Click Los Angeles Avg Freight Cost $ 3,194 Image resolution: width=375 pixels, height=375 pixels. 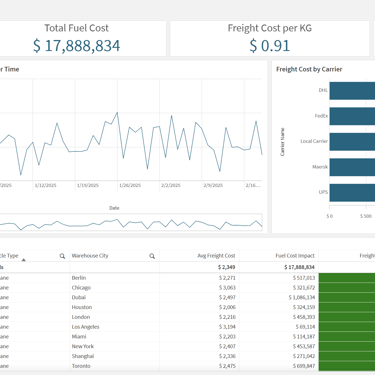coord(227,327)
